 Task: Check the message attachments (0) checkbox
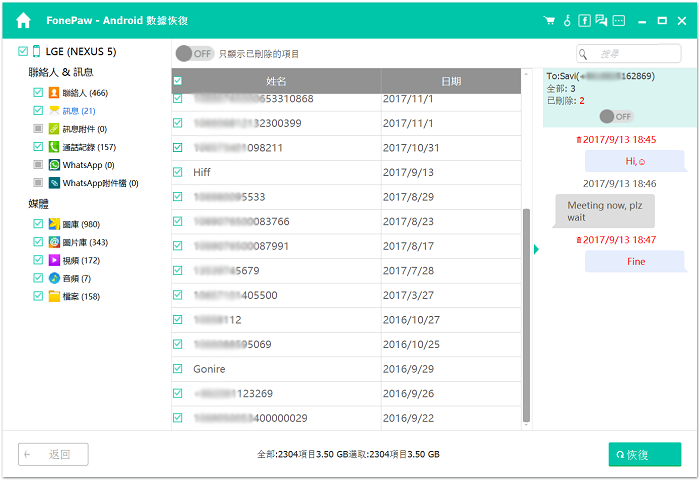coord(38,129)
